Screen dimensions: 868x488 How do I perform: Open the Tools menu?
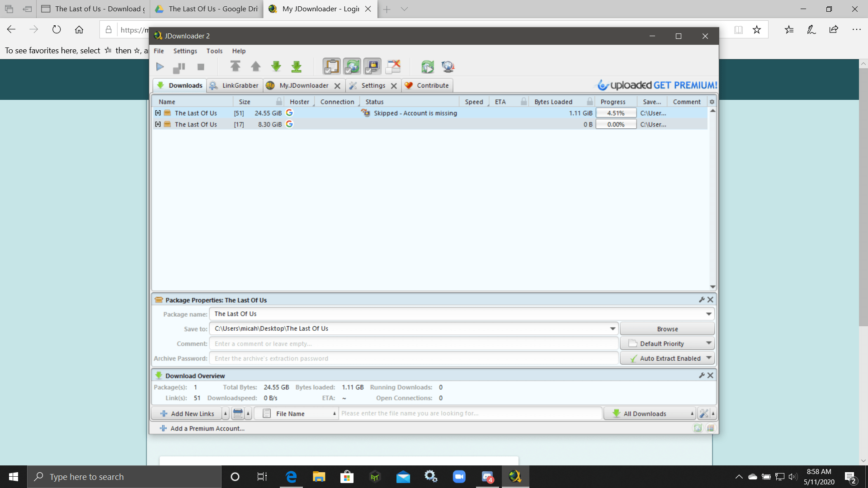(x=214, y=51)
